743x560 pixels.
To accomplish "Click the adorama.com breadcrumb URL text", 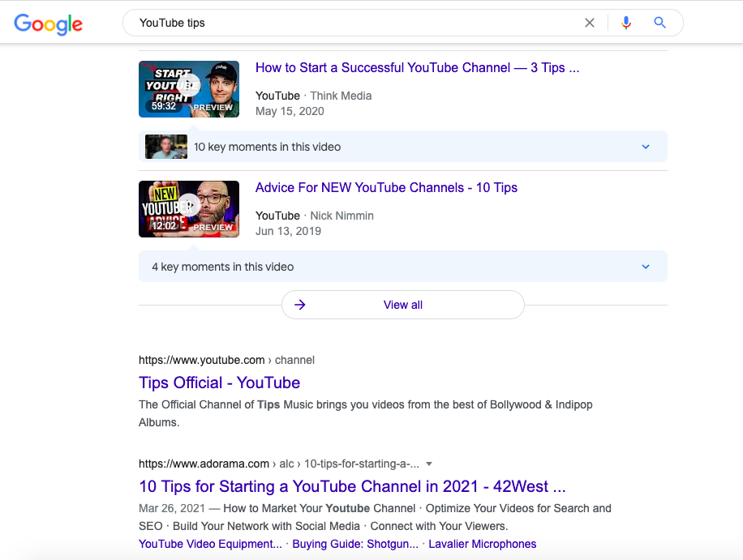I will click(x=279, y=464).
